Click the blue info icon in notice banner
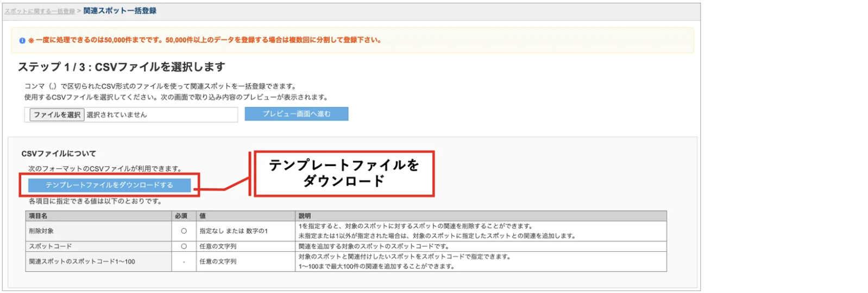Image resolution: width=868 pixels, height=293 pixels. tap(22, 41)
